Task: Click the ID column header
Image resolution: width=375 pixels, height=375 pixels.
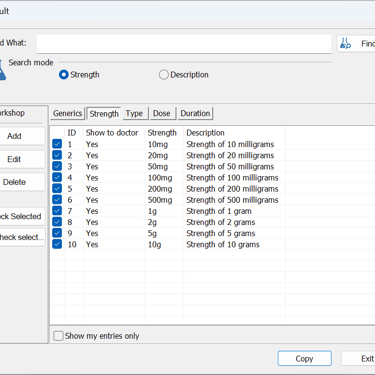Action: (x=74, y=133)
